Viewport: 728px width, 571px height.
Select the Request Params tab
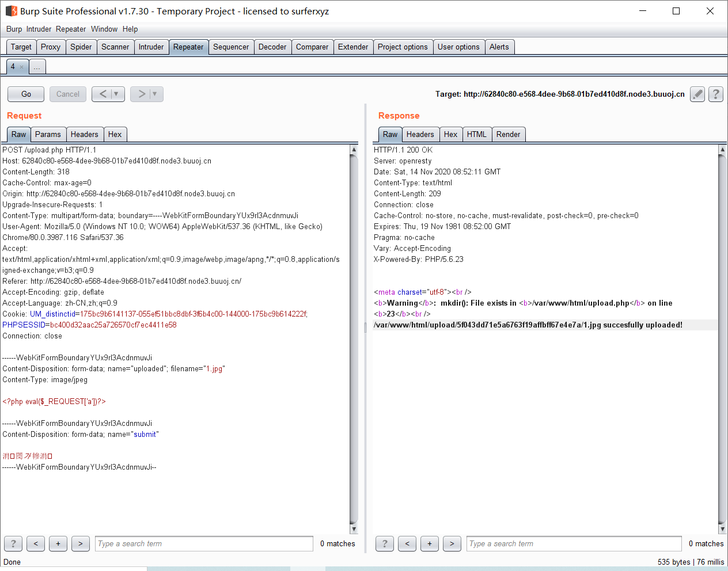(x=48, y=134)
